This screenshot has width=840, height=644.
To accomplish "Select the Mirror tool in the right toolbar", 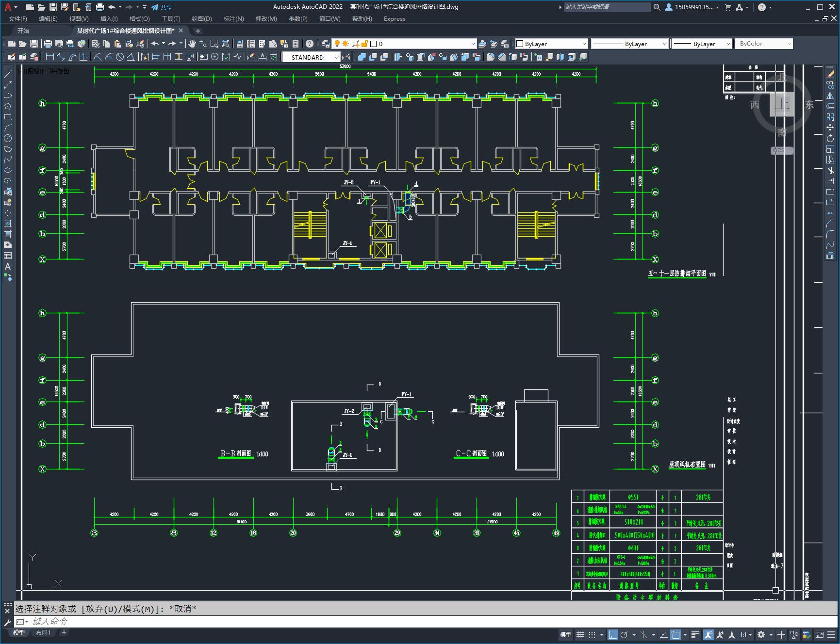I will point(830,96).
